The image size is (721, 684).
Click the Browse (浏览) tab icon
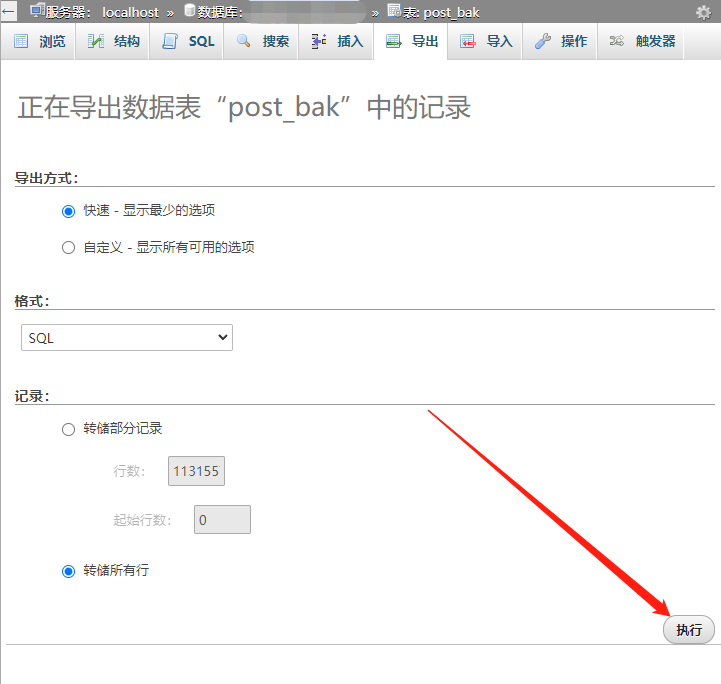[x=21, y=41]
